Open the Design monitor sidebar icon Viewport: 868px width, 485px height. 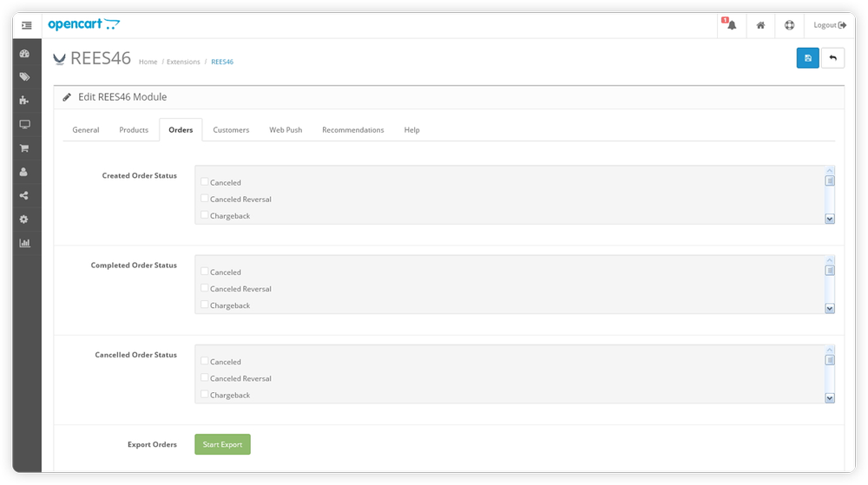[24, 124]
